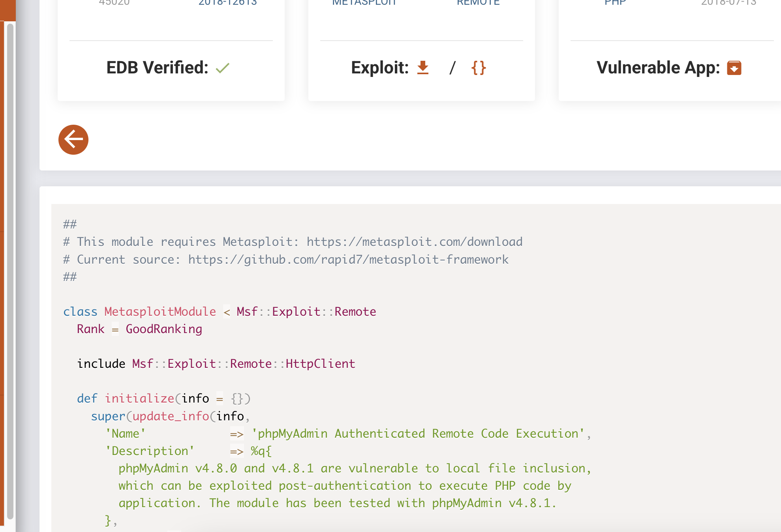Download the exploit file
Image resolution: width=781 pixels, height=532 pixels.
point(423,67)
